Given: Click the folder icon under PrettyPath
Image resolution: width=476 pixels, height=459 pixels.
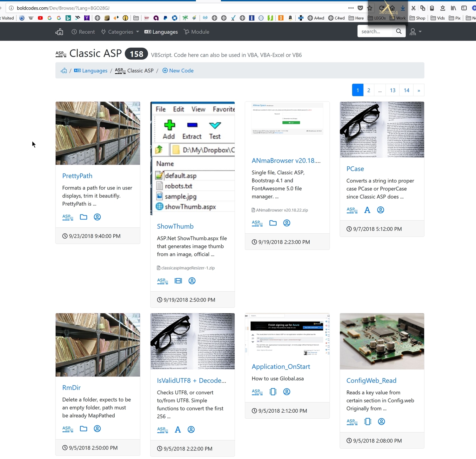Looking at the screenshot, I should coord(84,217).
